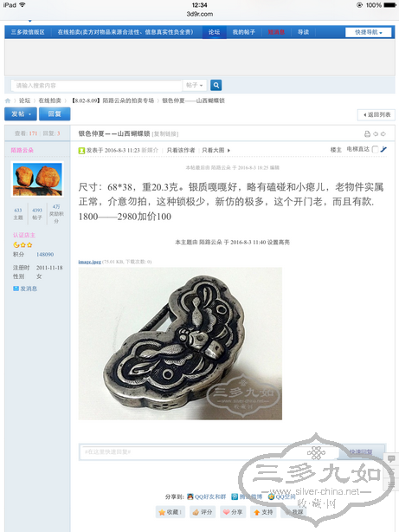This screenshot has width=399, height=532.
Task: Focus the search content input field
Action: point(97,85)
